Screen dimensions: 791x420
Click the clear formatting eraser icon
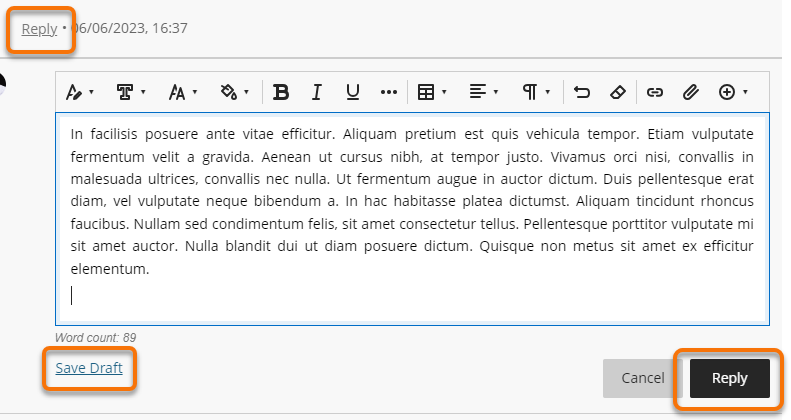point(617,92)
